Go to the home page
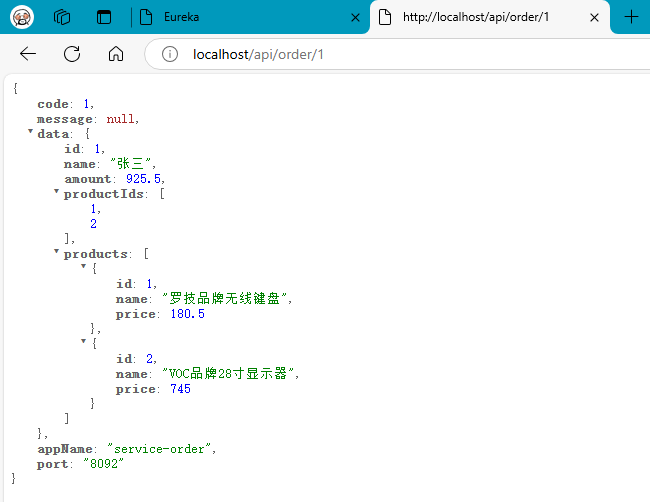Image resolution: width=650 pixels, height=502 pixels. click(x=116, y=54)
